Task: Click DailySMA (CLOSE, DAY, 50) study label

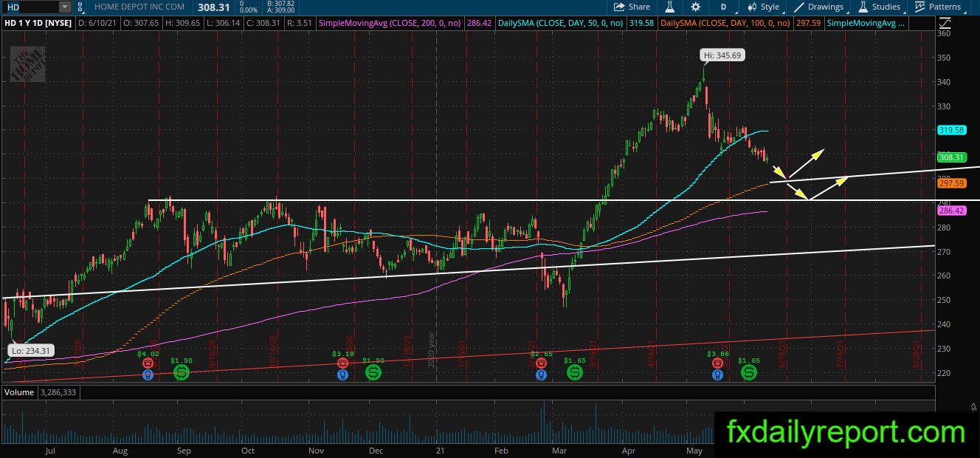Action: click(562, 24)
